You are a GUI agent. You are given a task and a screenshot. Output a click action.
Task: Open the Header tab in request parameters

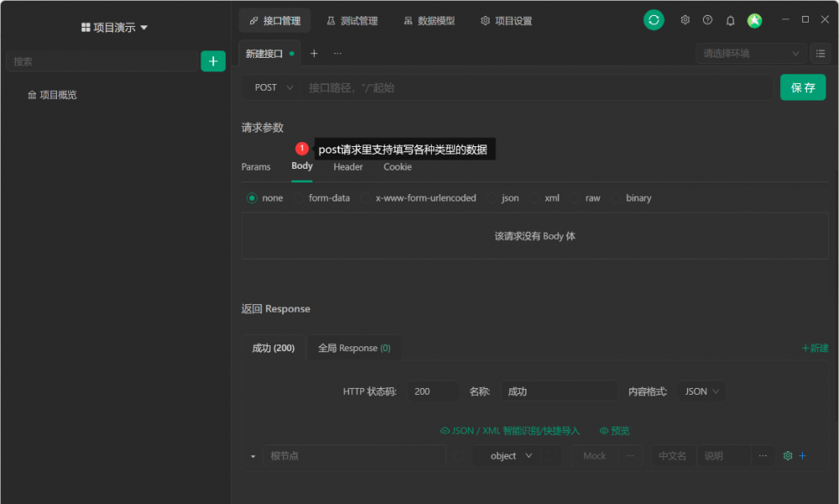pyautogui.click(x=347, y=166)
